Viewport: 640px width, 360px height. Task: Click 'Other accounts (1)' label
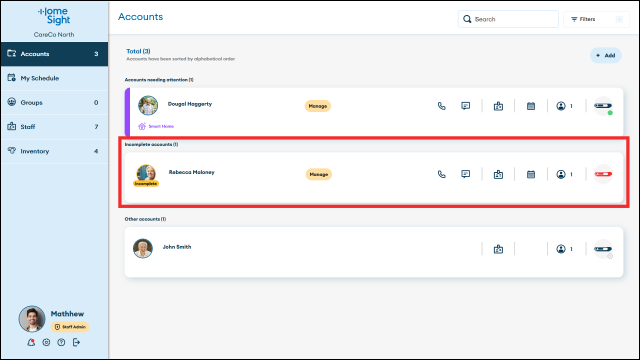145,219
